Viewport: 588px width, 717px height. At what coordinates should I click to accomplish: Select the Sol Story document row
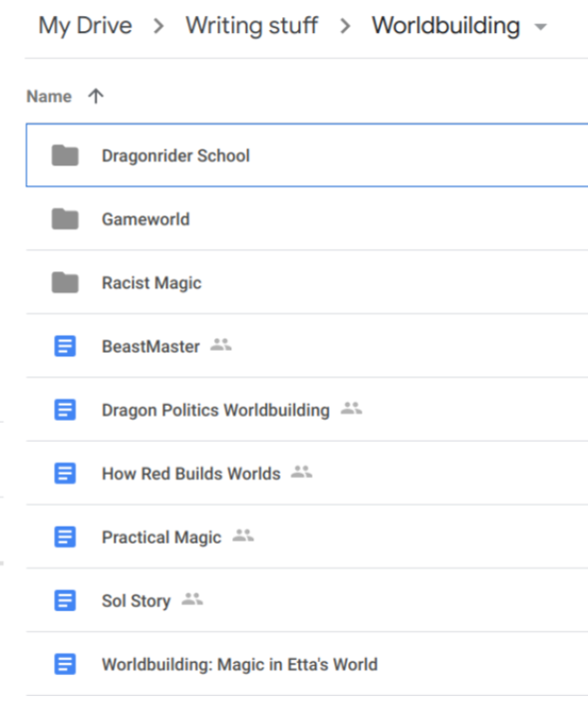click(307, 600)
